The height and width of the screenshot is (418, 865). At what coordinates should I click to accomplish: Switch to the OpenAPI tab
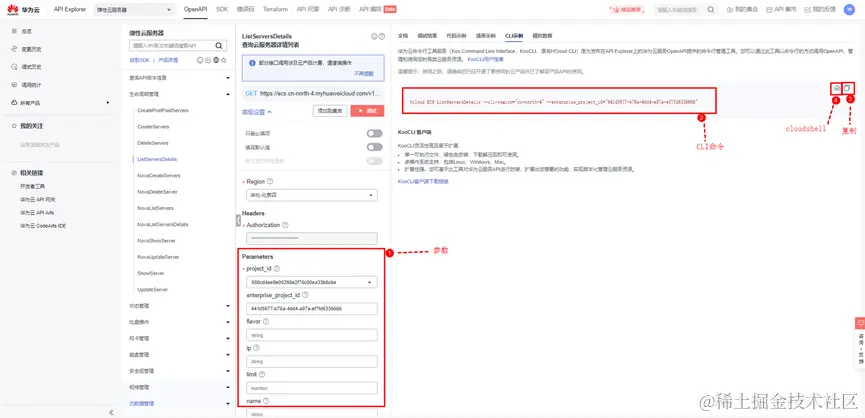[195, 9]
